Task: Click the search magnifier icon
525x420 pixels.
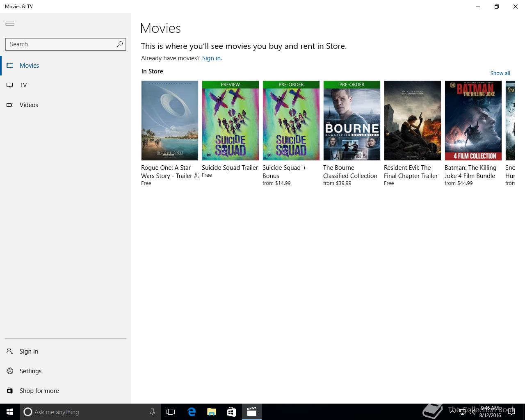Action: [x=120, y=44]
